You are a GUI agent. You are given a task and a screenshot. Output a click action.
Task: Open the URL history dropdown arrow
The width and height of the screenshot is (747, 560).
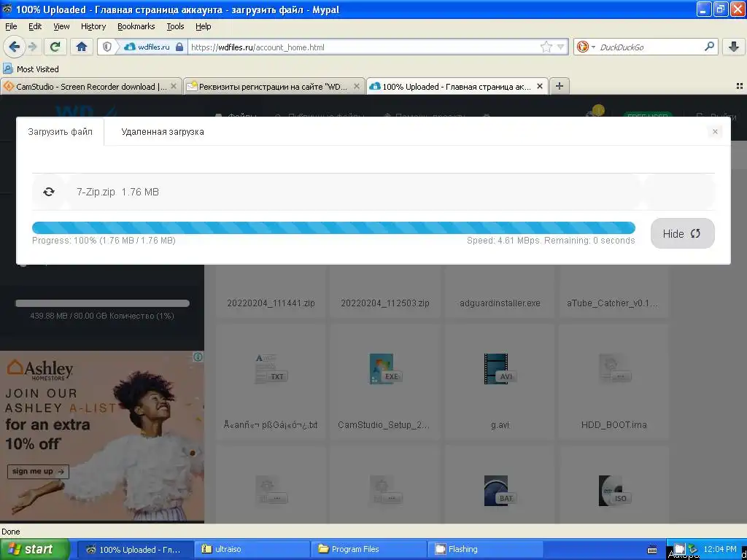click(x=561, y=47)
